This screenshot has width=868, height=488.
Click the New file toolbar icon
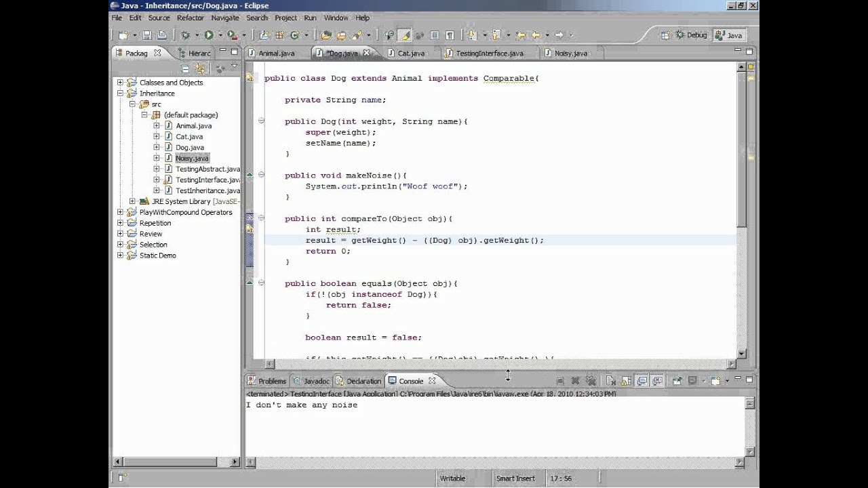click(x=124, y=35)
